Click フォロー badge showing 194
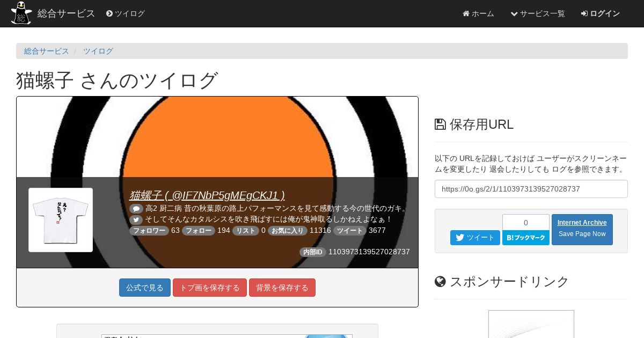The height and width of the screenshot is (338, 644). pyautogui.click(x=199, y=231)
